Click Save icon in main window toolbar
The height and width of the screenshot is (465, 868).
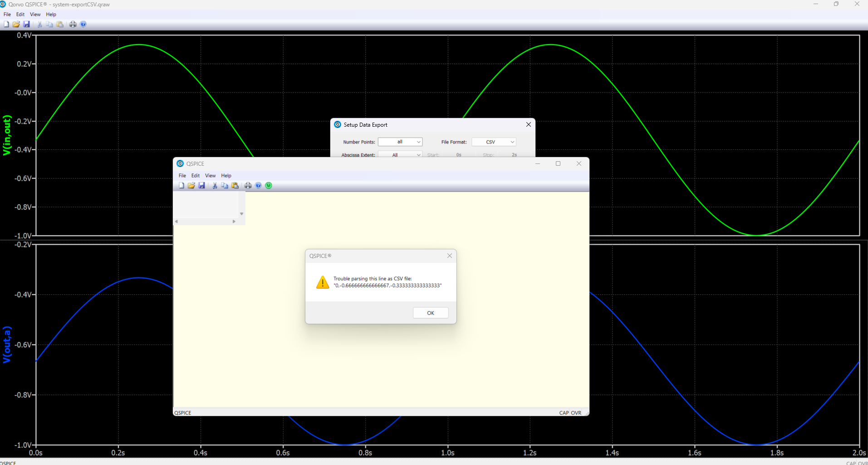(27, 24)
